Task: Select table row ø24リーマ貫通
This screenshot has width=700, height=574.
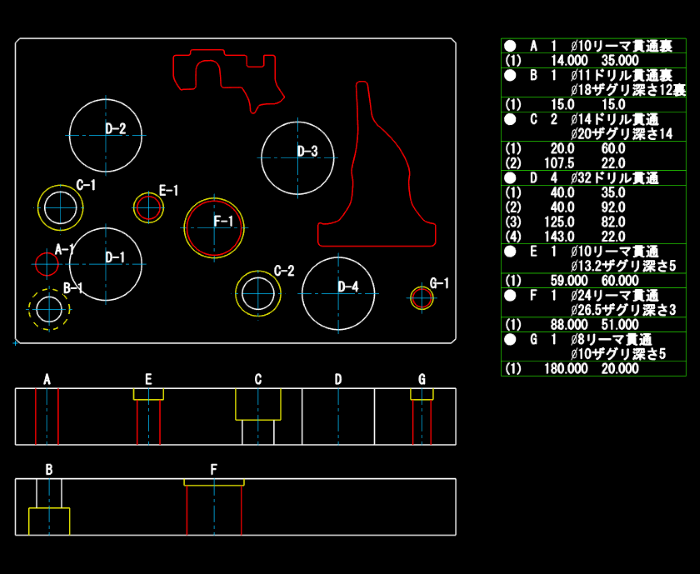Action: (x=594, y=295)
